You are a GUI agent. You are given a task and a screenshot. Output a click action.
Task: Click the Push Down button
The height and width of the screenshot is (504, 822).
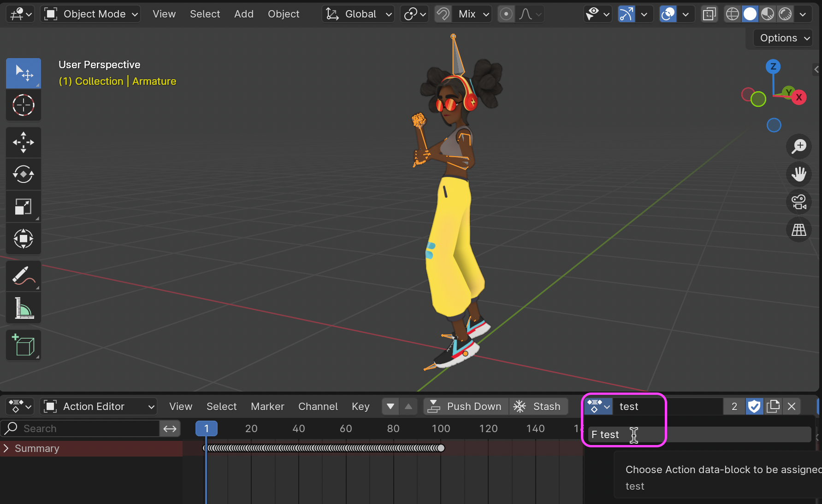coord(466,406)
